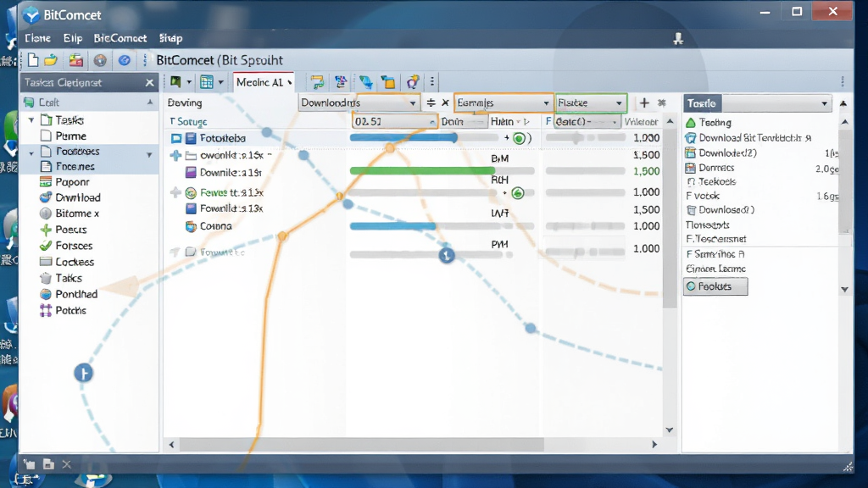The image size is (868, 488).
Task: Open the Elone menu
Action: pos(37,38)
